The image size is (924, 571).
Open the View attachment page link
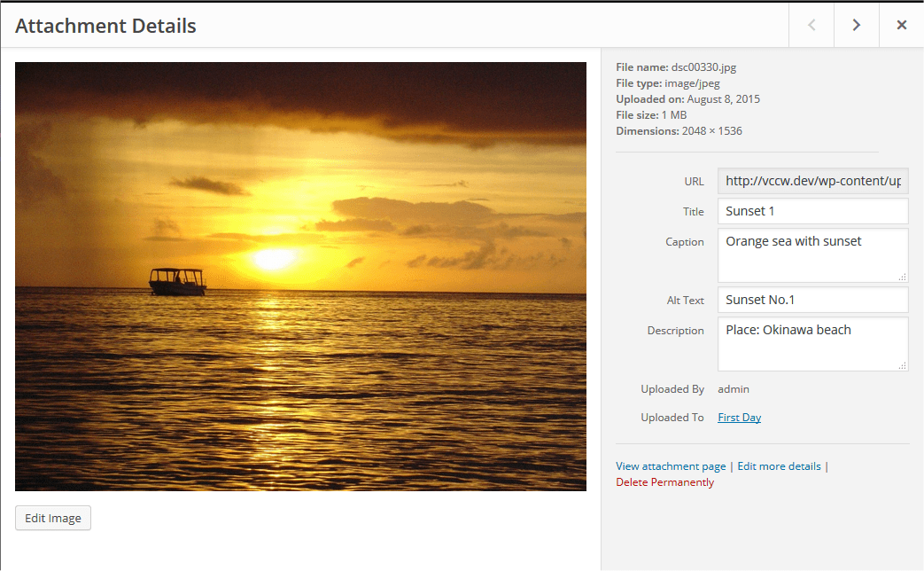coord(671,466)
